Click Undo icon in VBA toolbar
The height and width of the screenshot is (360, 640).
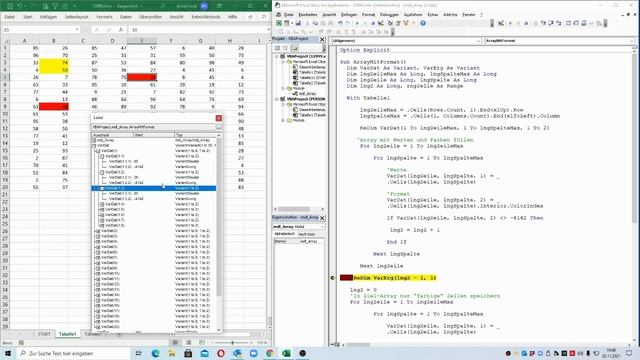340,23
